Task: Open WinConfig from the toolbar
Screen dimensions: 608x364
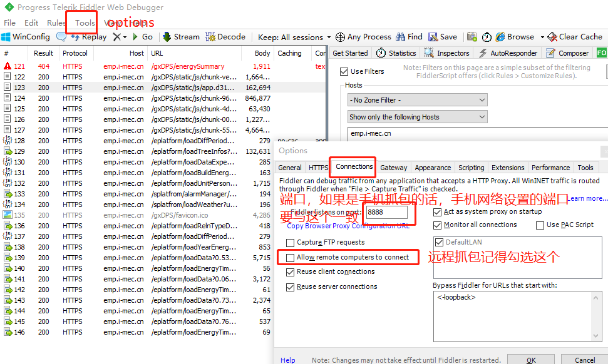Action: point(26,36)
